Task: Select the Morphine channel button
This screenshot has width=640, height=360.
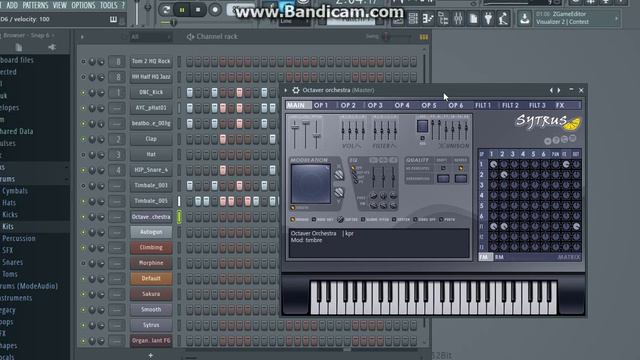Action: (151, 263)
